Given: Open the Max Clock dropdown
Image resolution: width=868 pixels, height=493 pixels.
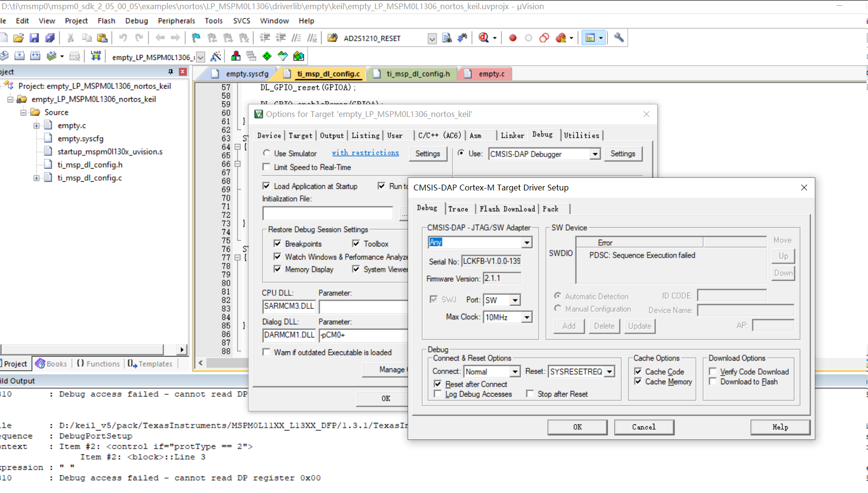Looking at the screenshot, I should tap(526, 317).
